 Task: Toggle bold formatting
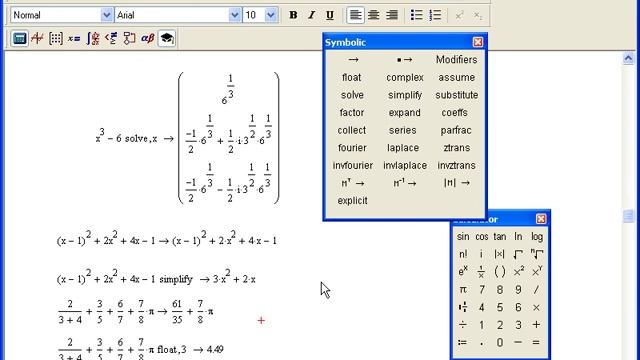293,15
